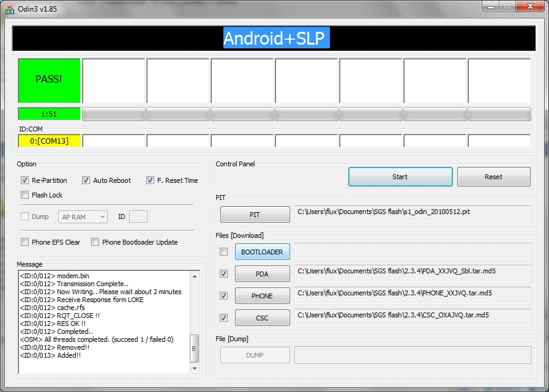Disable the Auto Reboot option
Viewport: 549px width, 392px height.
(x=86, y=180)
